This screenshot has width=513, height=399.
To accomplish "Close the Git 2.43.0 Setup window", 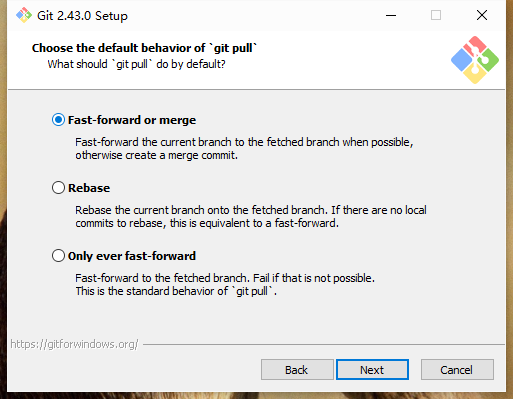I will point(482,15).
